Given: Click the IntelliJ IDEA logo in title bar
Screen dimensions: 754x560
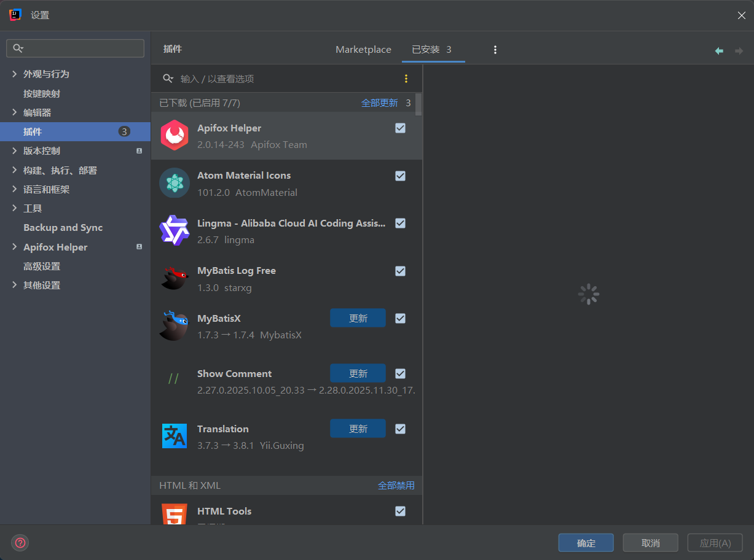Looking at the screenshot, I should 15,15.
